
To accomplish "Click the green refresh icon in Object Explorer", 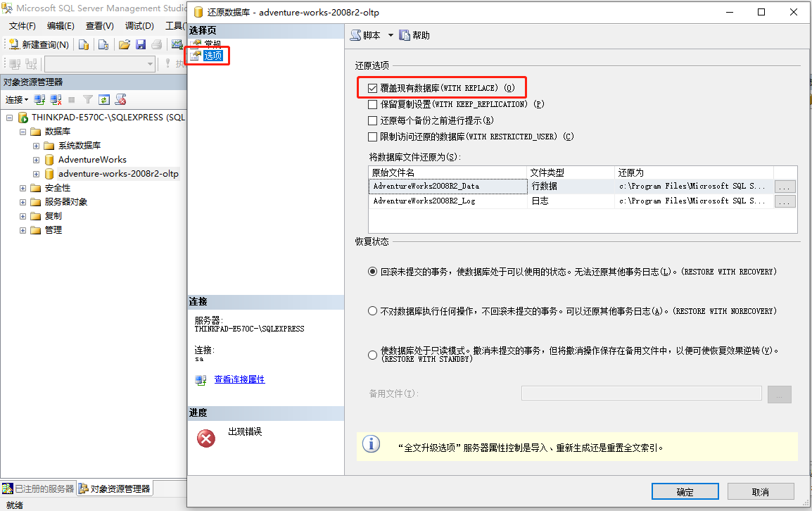I will pos(104,99).
